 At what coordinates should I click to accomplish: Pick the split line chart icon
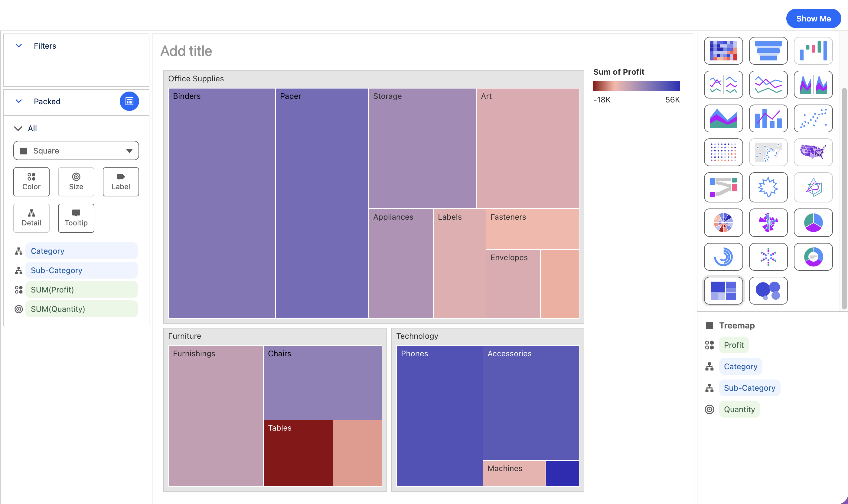[723, 85]
